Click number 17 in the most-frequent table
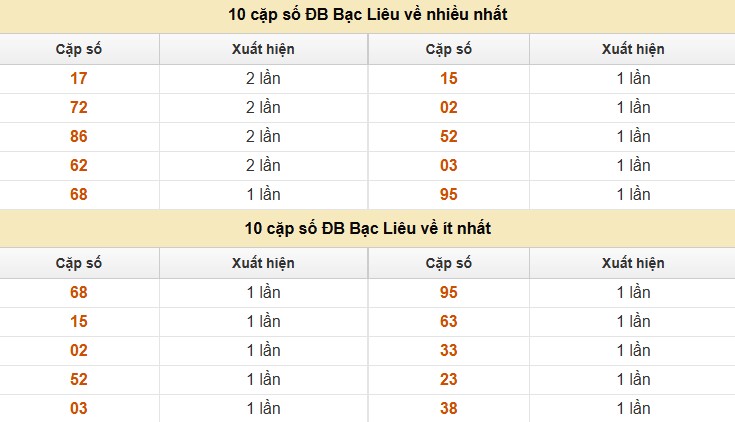The width and height of the screenshot is (735, 422). coord(79,78)
